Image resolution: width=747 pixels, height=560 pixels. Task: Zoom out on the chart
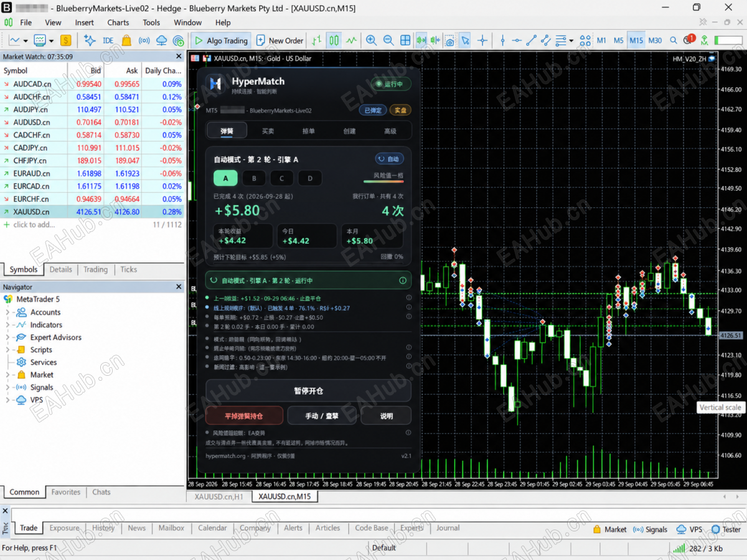[388, 40]
